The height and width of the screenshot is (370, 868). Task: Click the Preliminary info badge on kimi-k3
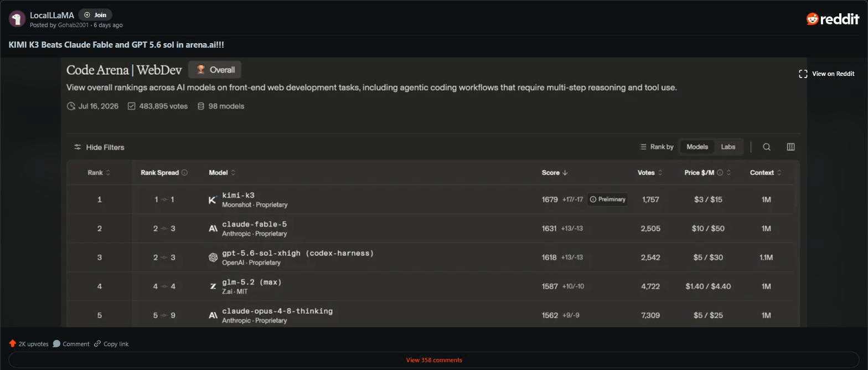pyautogui.click(x=607, y=199)
